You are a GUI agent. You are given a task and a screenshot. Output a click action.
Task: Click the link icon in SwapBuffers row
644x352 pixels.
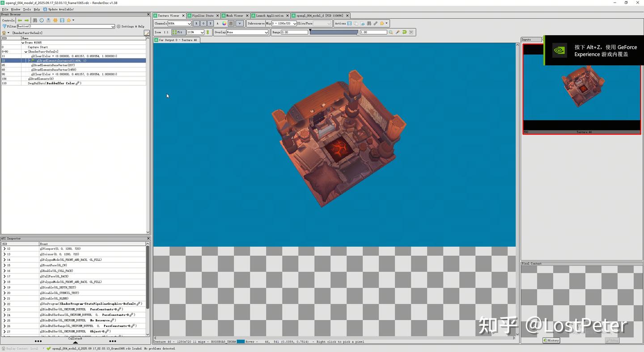click(x=78, y=83)
